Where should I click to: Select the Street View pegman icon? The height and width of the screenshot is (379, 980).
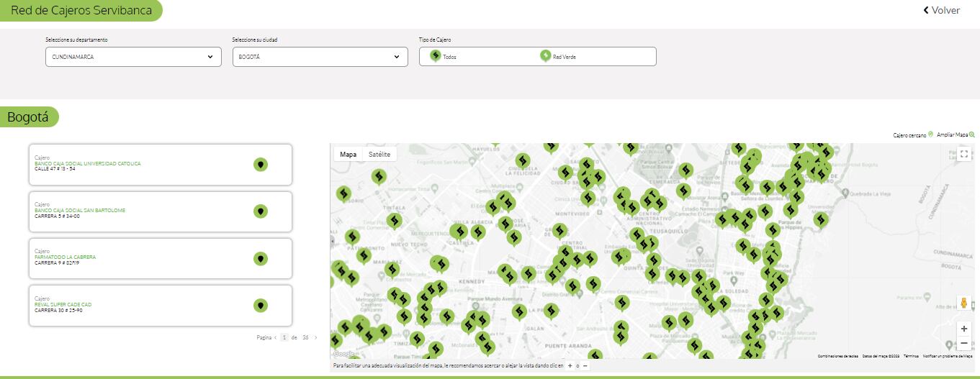click(964, 303)
